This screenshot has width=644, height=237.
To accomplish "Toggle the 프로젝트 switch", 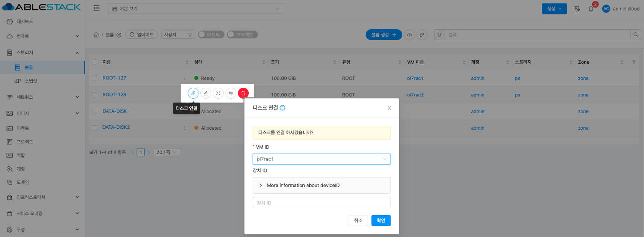I will pos(242,34).
